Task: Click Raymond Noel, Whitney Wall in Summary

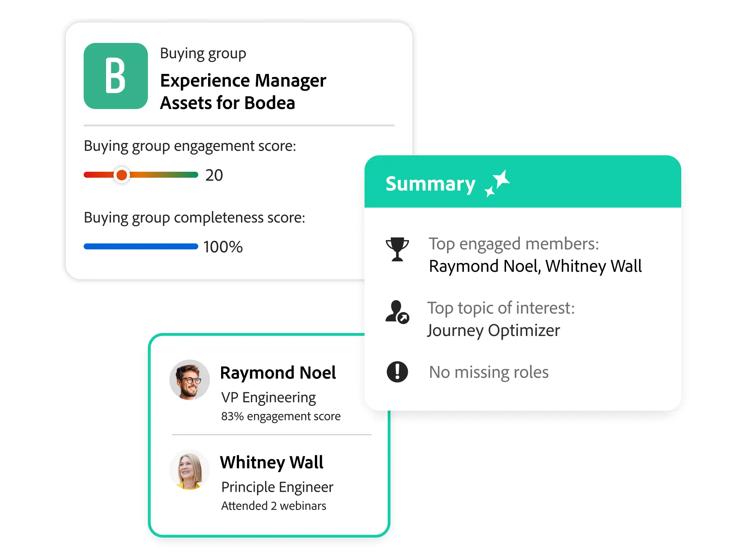Action: pos(535,266)
